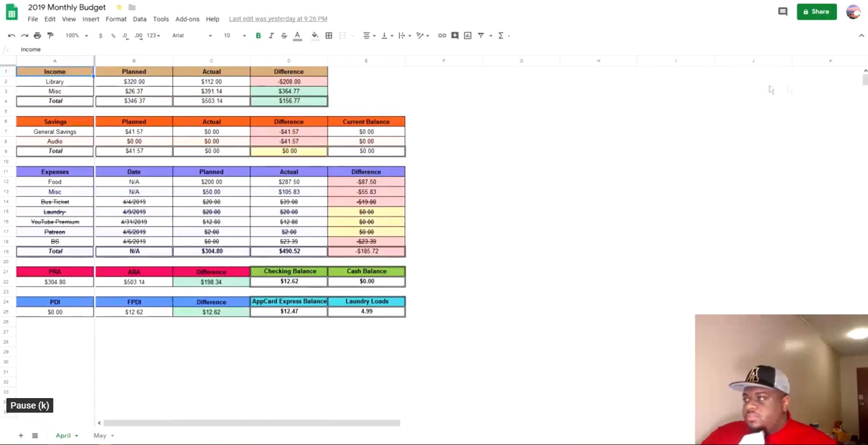Image resolution: width=868 pixels, height=445 pixels.
Task: Open the fill color picker
Action: point(315,36)
